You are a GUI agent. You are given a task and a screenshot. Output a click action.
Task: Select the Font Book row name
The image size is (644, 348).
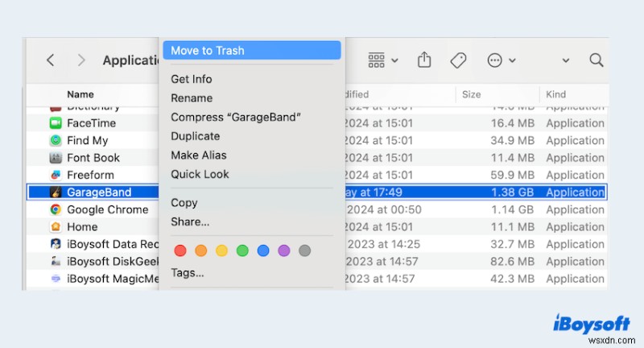coord(93,158)
